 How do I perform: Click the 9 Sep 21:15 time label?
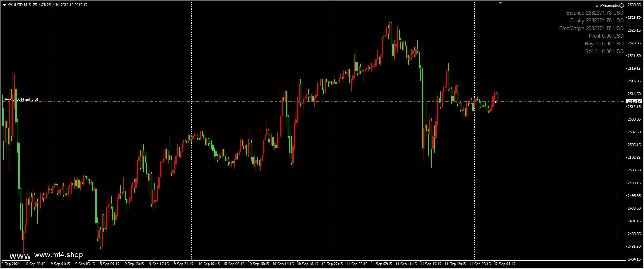(x=184, y=264)
